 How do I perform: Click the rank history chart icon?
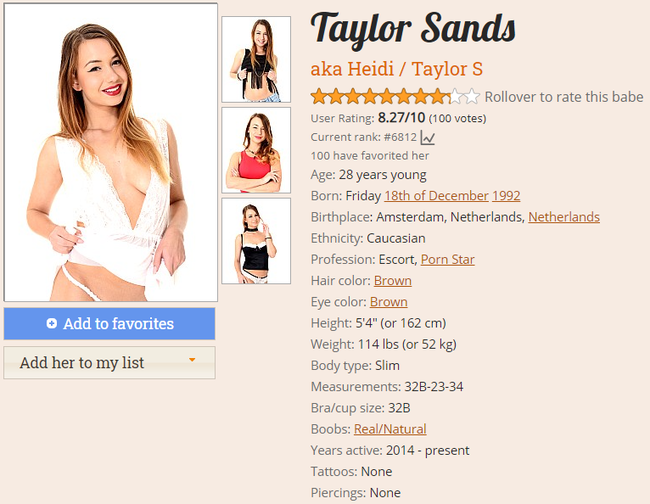[427, 138]
